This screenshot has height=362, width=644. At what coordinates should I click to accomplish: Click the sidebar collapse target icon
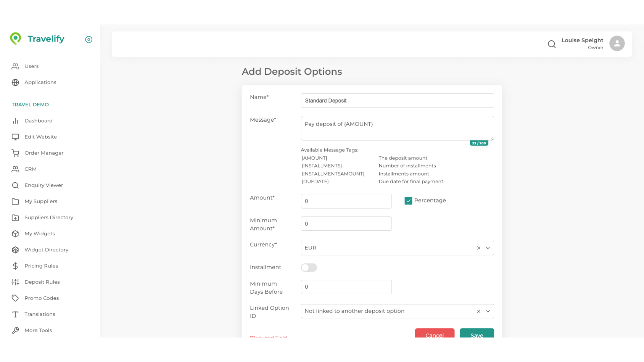(x=89, y=40)
